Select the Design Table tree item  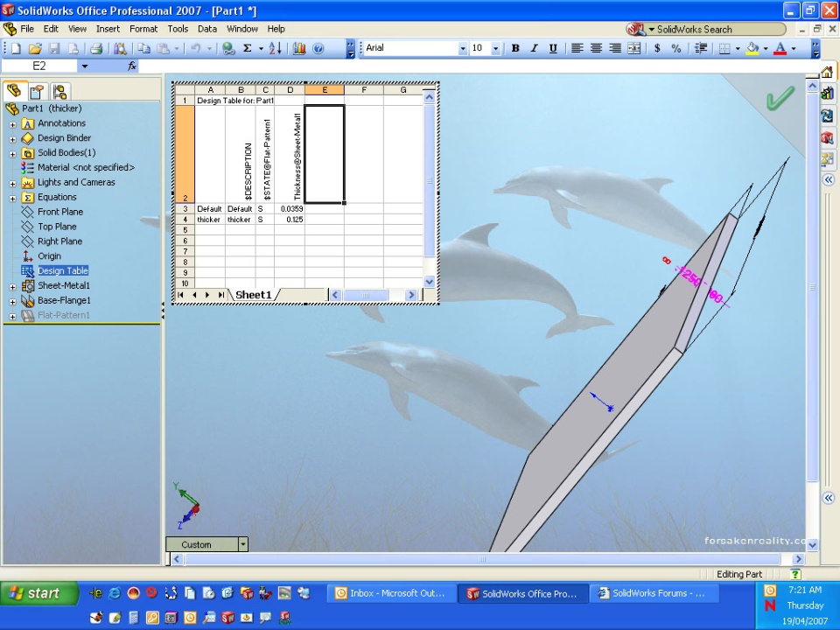[x=62, y=271]
